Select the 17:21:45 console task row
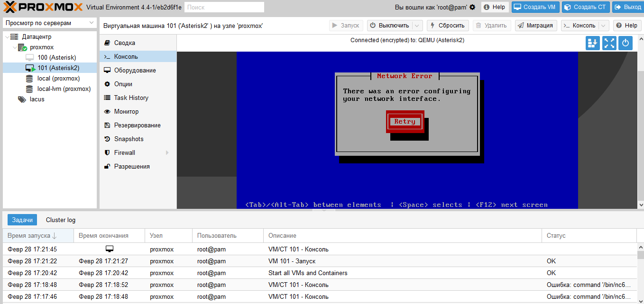Screen dimensions: 644x304 point(320,249)
